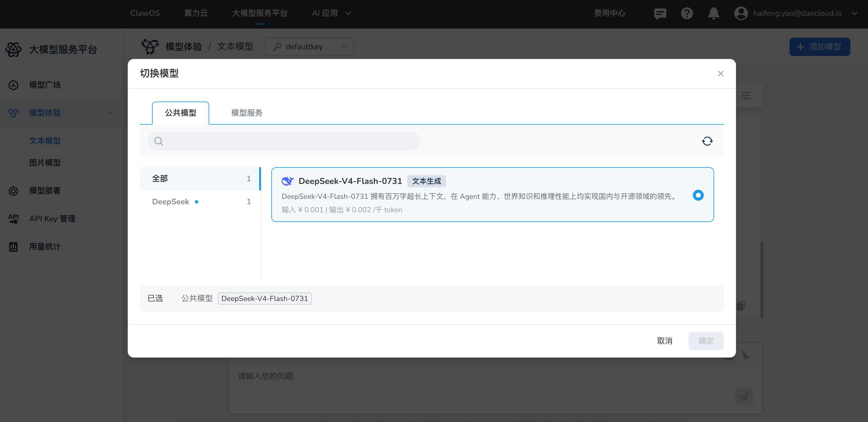Select the 全部 category filter
868x422 pixels.
[200, 178]
